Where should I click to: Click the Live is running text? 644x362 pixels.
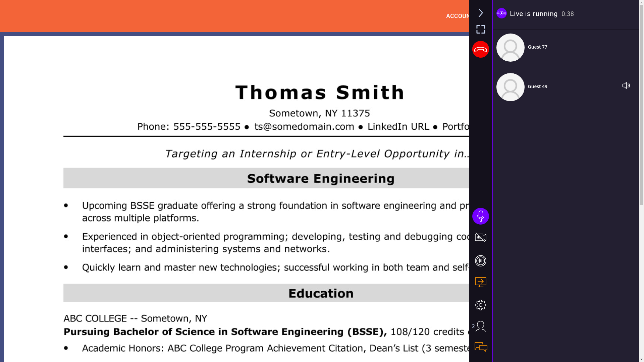coord(533,14)
